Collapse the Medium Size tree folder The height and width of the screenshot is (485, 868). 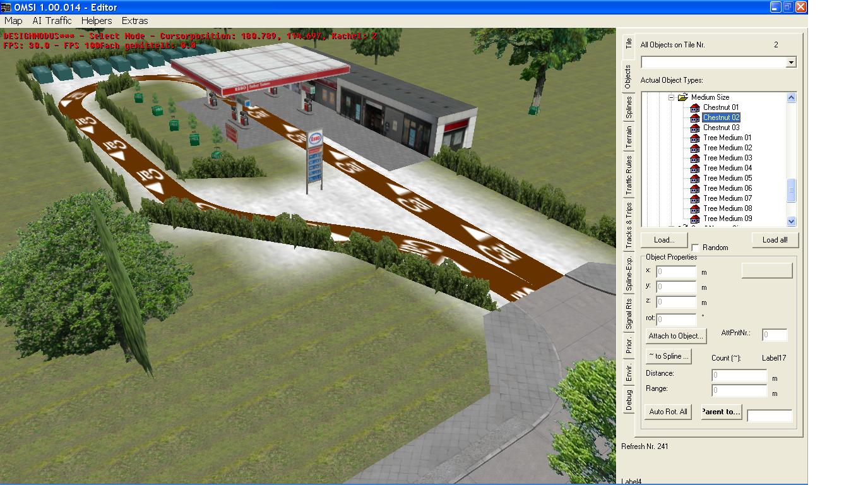tap(672, 97)
